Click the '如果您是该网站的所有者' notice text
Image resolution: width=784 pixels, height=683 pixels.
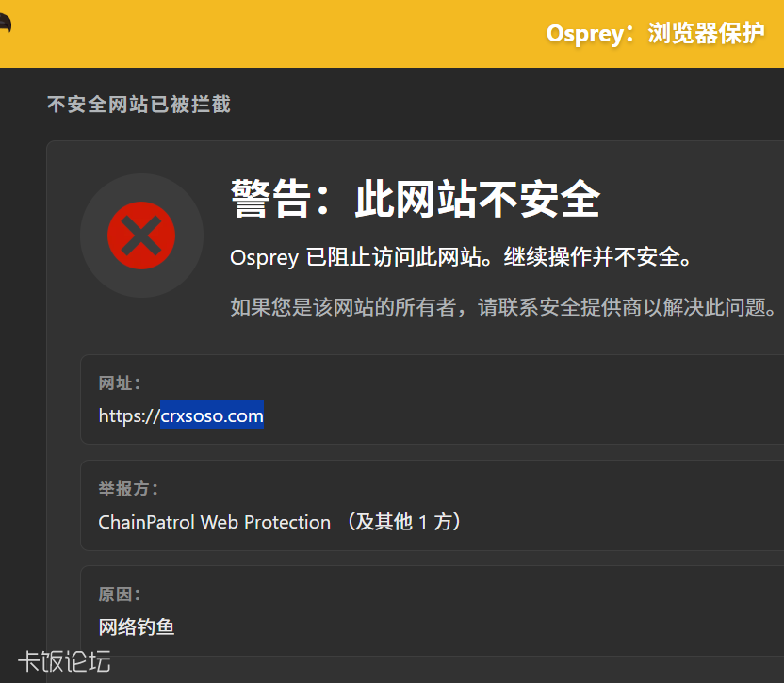[x=502, y=306]
